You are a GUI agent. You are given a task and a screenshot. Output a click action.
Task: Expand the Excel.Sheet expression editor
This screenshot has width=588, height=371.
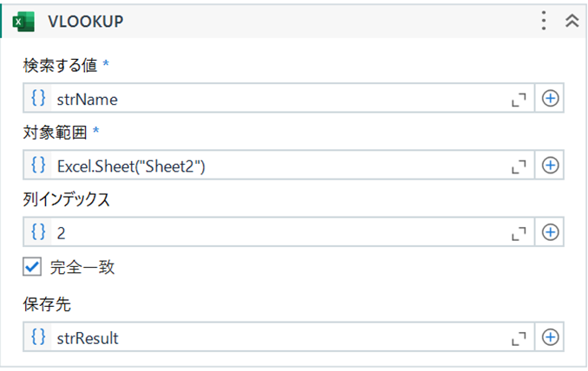(x=519, y=166)
